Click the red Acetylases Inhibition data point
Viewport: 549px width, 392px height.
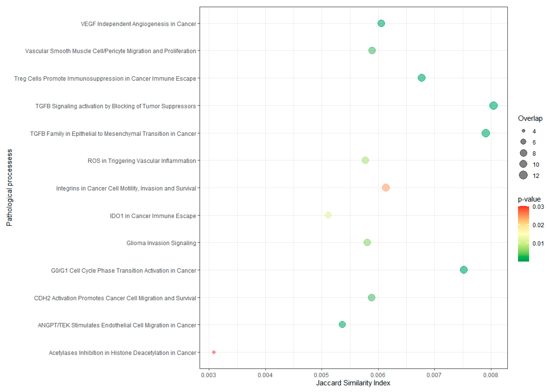coord(214,352)
